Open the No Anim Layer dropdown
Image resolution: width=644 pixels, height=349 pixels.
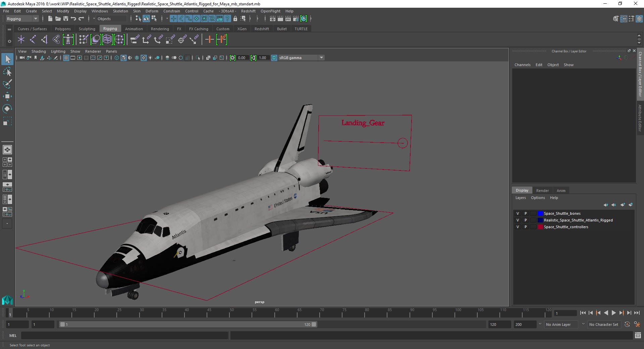[x=562, y=325]
